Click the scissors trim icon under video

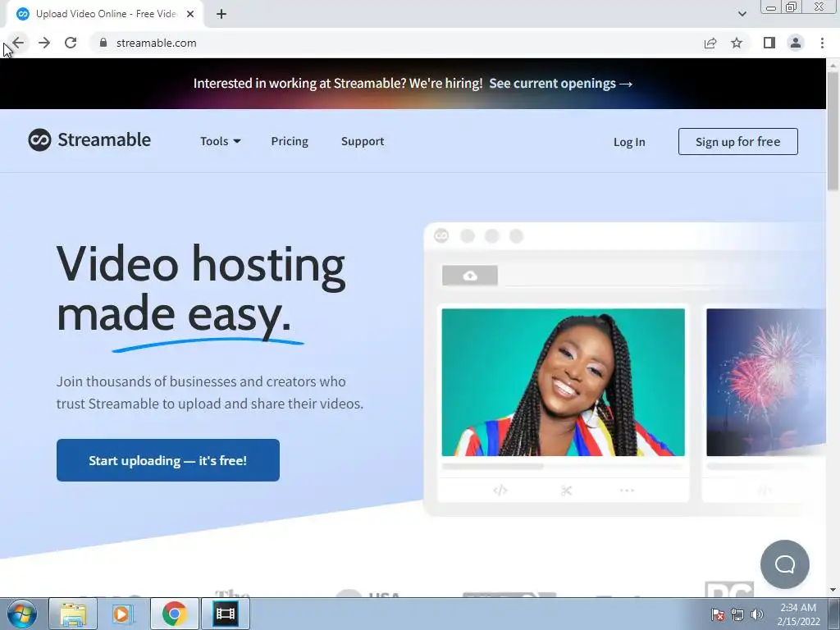[x=566, y=491]
